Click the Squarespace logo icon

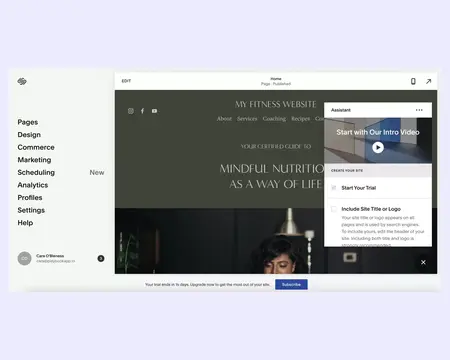click(x=22, y=81)
